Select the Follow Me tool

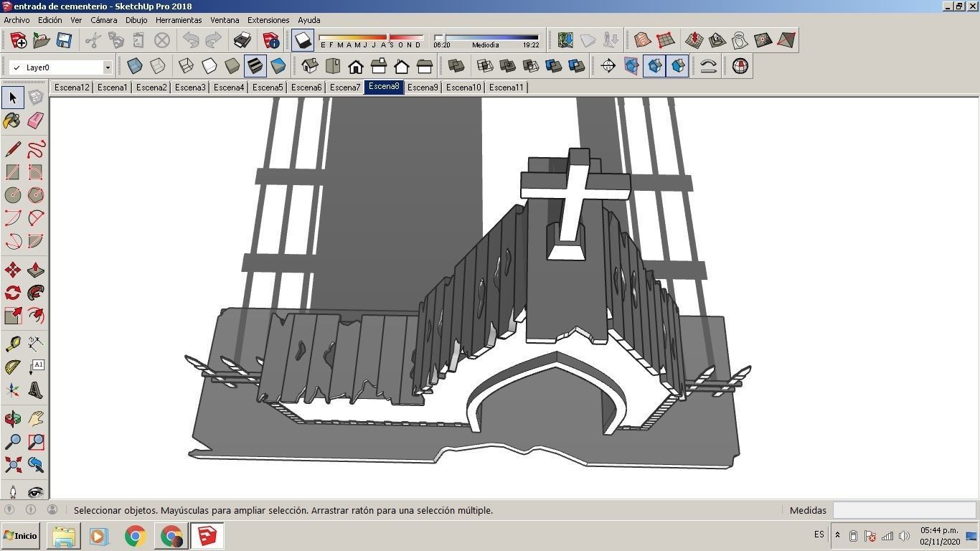36,293
